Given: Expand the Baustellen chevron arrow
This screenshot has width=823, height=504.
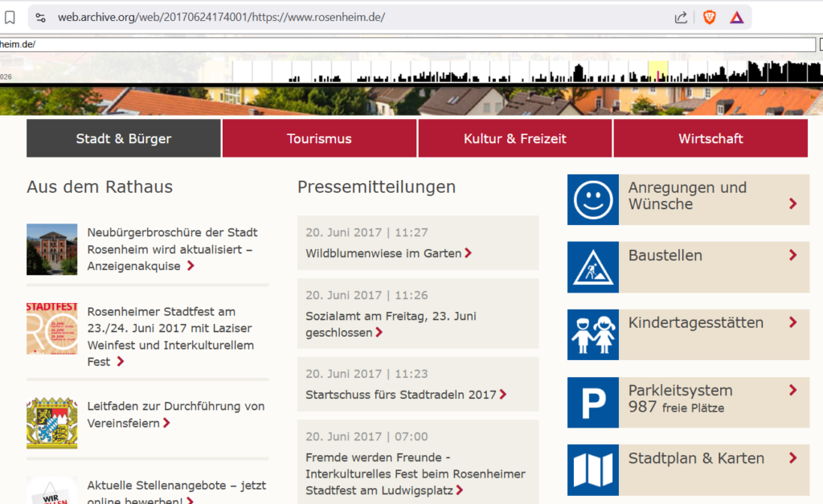Looking at the screenshot, I should (x=793, y=256).
